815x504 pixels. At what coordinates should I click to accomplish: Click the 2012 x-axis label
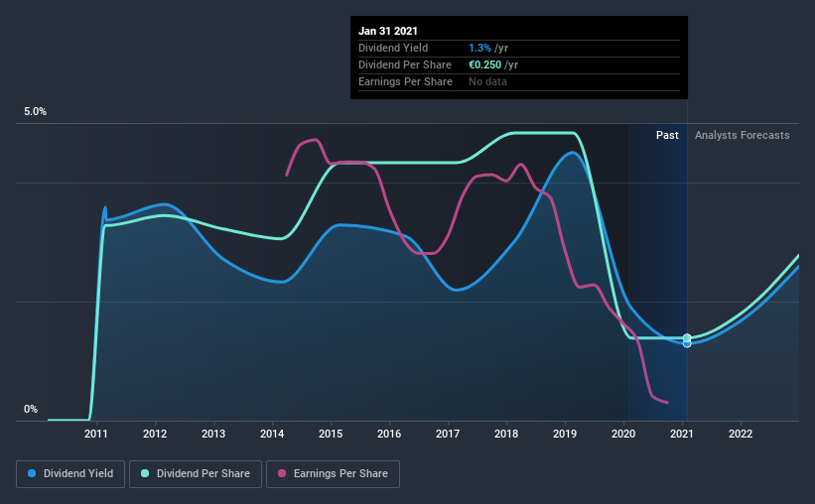coord(155,434)
